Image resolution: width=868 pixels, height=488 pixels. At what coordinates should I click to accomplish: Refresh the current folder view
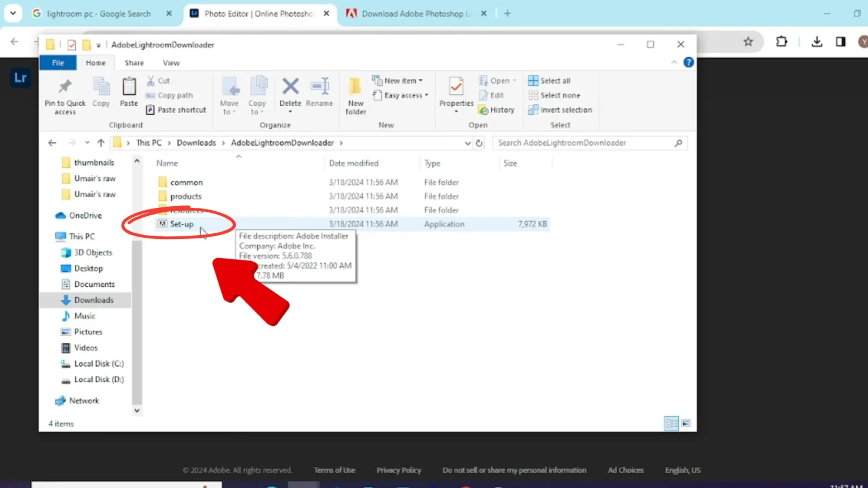pos(479,143)
